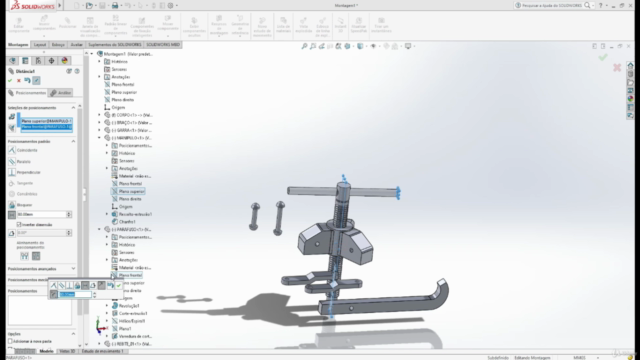Open the DisplayManager color ball tab
The width and height of the screenshot is (640, 360).
(x=64, y=61)
